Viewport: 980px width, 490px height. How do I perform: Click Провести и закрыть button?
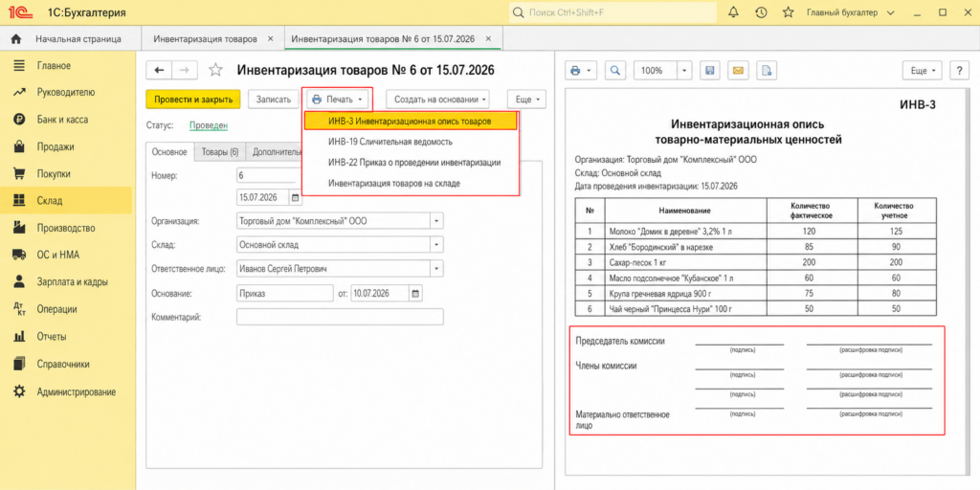[193, 100]
